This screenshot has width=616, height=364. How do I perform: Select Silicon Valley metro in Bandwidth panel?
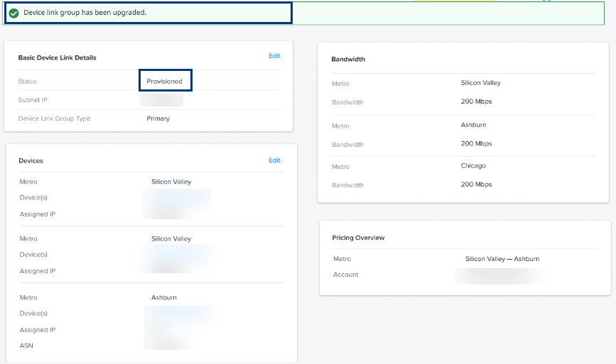(480, 83)
